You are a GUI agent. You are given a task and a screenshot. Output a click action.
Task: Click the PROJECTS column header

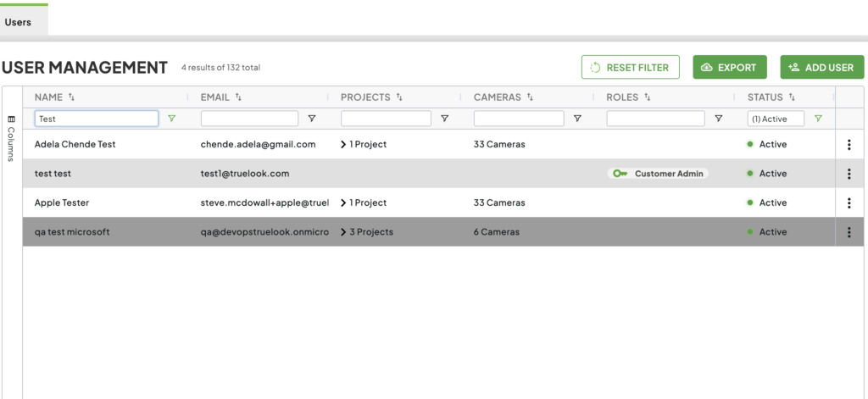click(365, 97)
